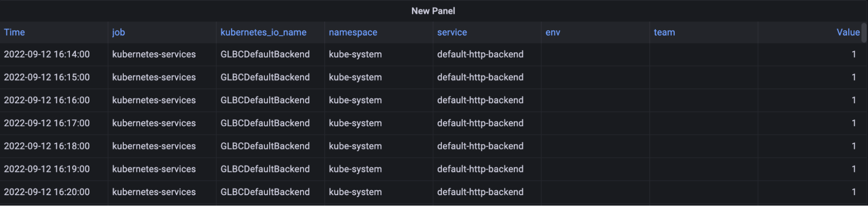This screenshot has width=868, height=206.
Task: Click kubernetes_io_name column header
Action: click(263, 32)
